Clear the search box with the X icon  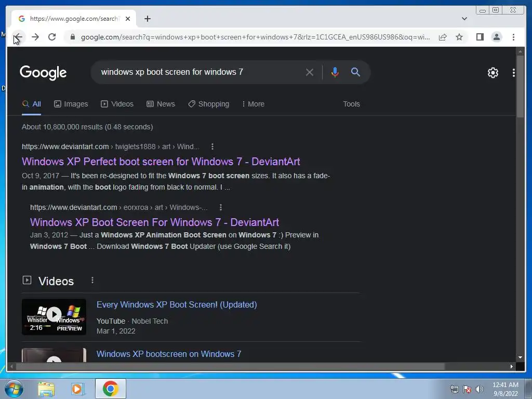pos(309,72)
